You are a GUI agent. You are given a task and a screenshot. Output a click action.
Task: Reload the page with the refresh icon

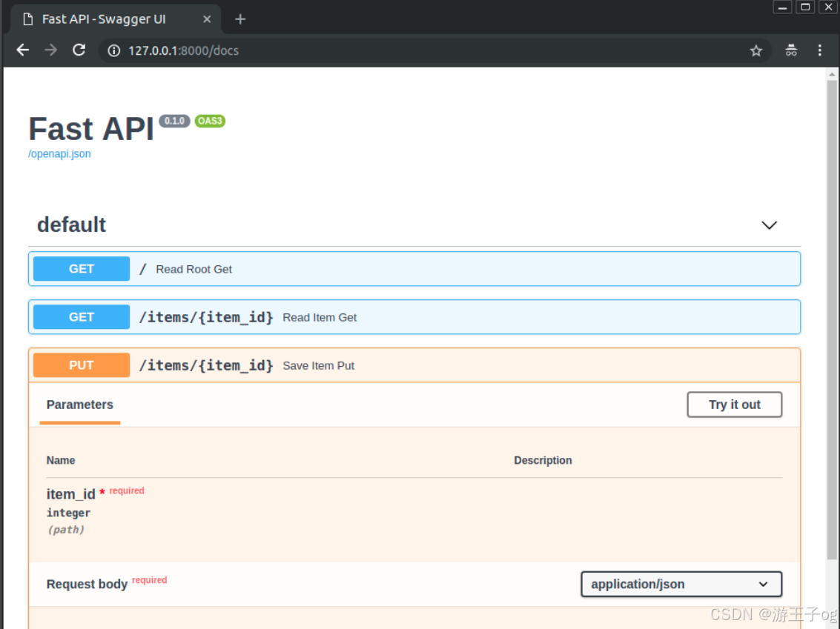[x=79, y=50]
